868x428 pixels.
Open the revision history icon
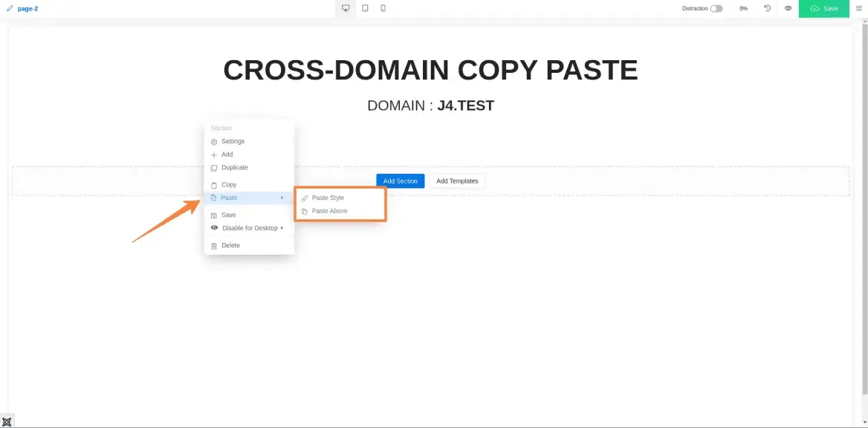click(767, 8)
